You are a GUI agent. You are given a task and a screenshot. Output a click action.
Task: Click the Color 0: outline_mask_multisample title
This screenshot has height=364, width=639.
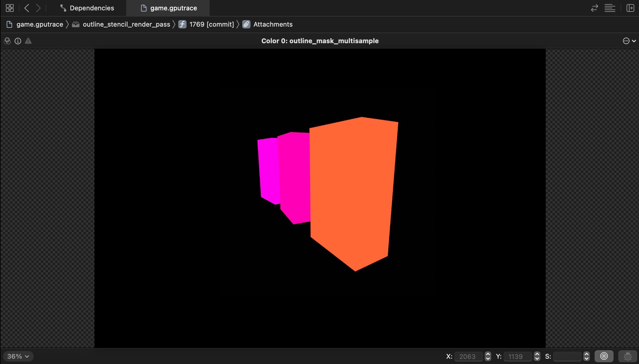click(x=320, y=41)
